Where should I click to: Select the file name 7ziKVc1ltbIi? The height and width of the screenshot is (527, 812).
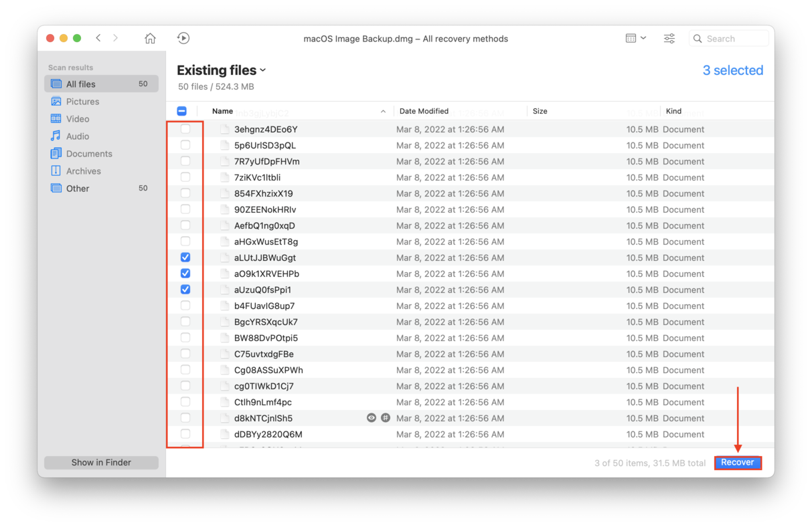pos(258,177)
